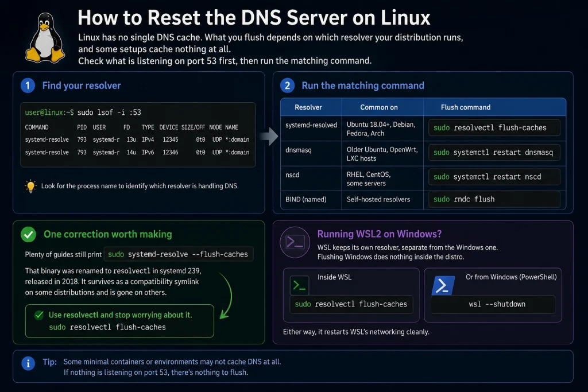Screen dimensions: 588x392
Task: Click resolvectl flush-caches command in systemd-resolved table row
Action: 494,128
